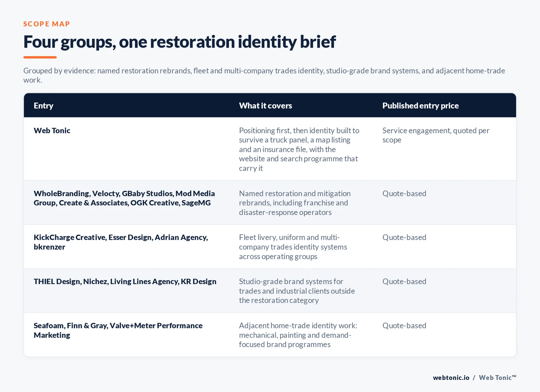This screenshot has width=540, height=392.
Task: Click the 'SCOPE MAP' label
Action: pyautogui.click(x=47, y=24)
